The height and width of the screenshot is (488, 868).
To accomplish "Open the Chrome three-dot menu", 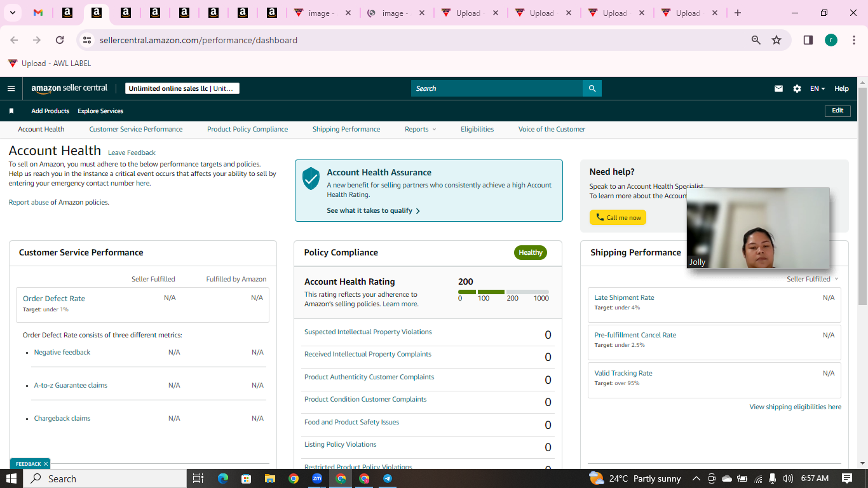I will coord(855,40).
